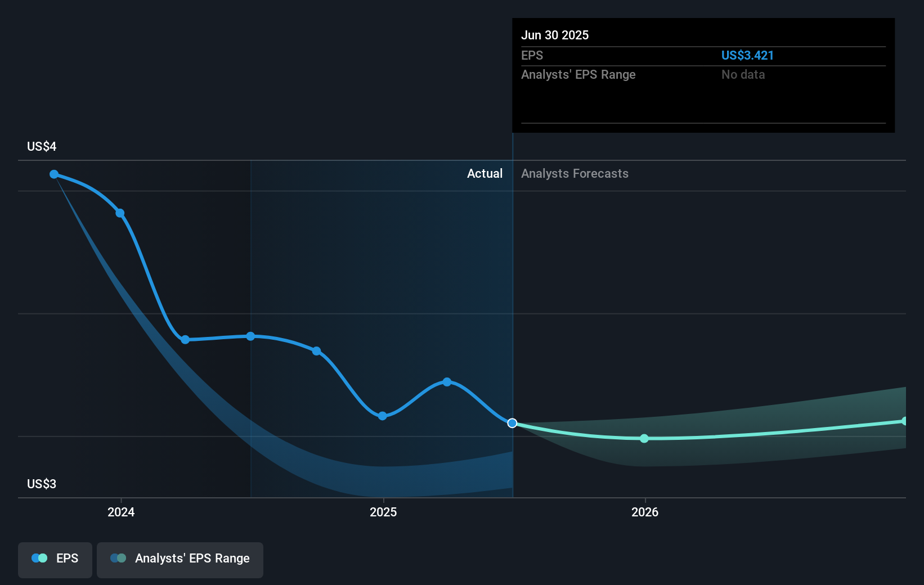924x585 pixels.
Task: Toggle the EPS legend button
Action: point(55,560)
